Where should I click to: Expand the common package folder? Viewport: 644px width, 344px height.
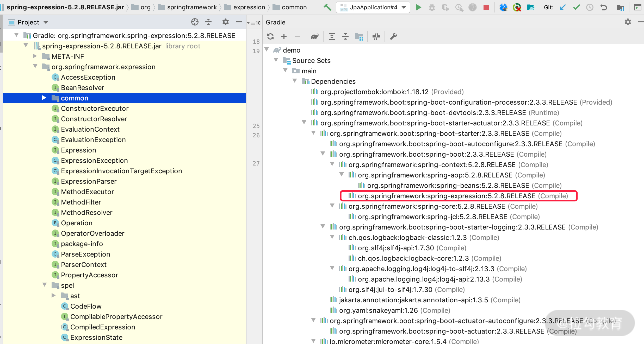click(44, 98)
